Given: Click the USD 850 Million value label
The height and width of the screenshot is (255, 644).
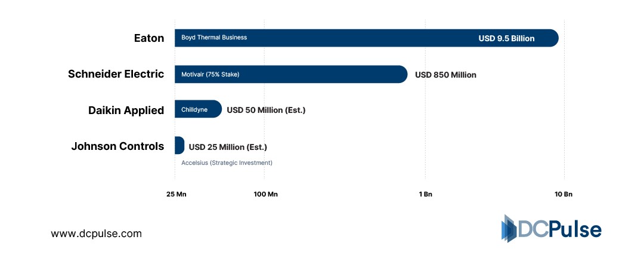Looking at the screenshot, I should 445,75.
